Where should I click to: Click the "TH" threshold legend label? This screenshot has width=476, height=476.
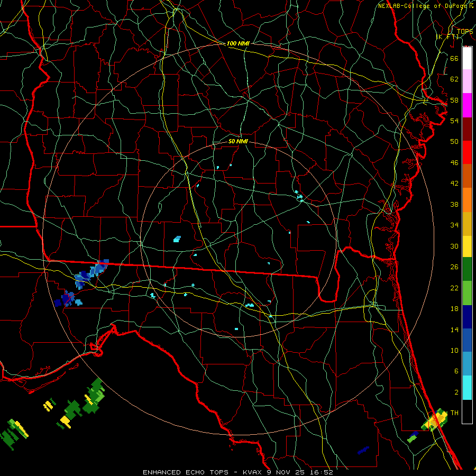[454, 413]
